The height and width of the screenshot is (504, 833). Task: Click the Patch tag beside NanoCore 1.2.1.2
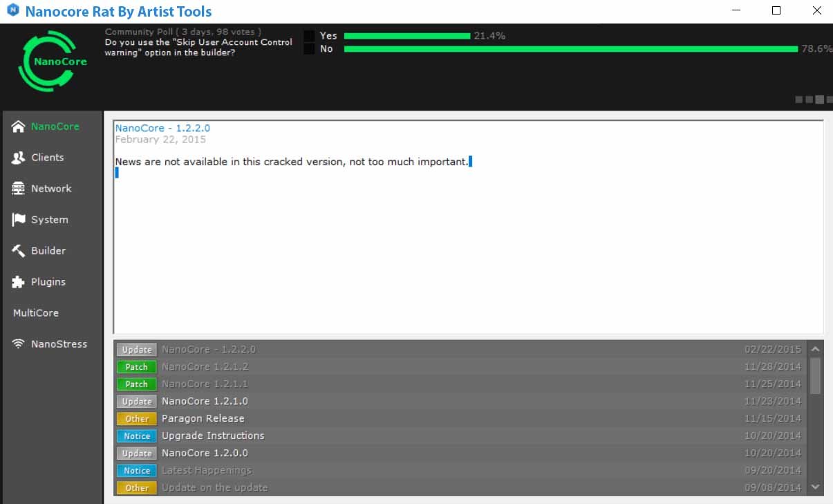137,367
